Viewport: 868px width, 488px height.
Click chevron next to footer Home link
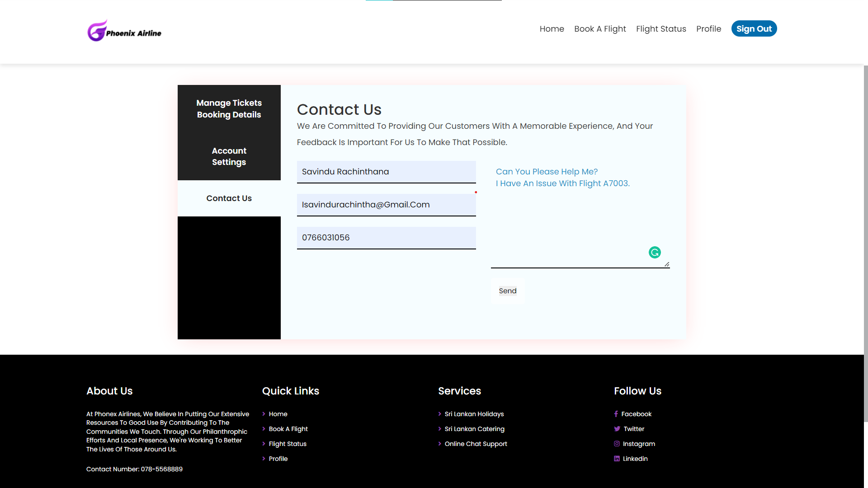pyautogui.click(x=264, y=414)
